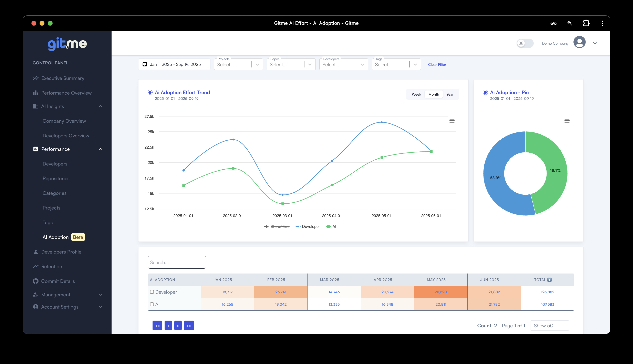The width and height of the screenshot is (633, 364).
Task: Switch trend chart to Week view
Action: [416, 94]
